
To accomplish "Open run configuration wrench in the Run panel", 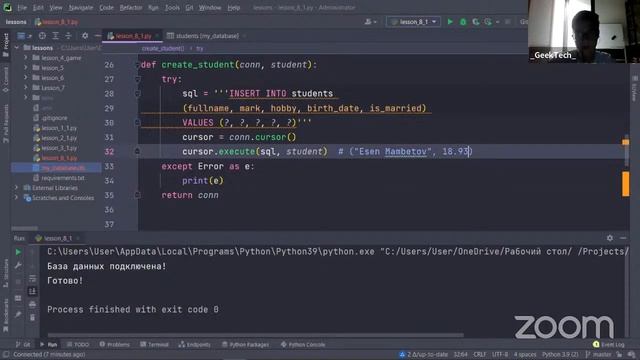I will pos(18,266).
